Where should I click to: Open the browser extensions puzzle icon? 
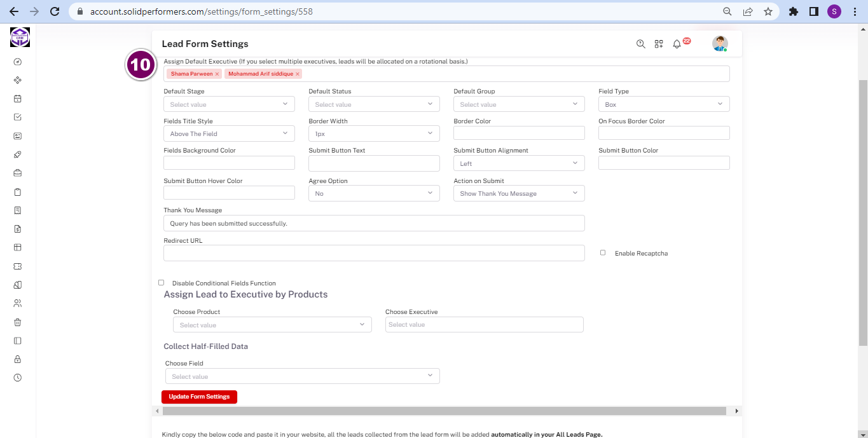793,11
